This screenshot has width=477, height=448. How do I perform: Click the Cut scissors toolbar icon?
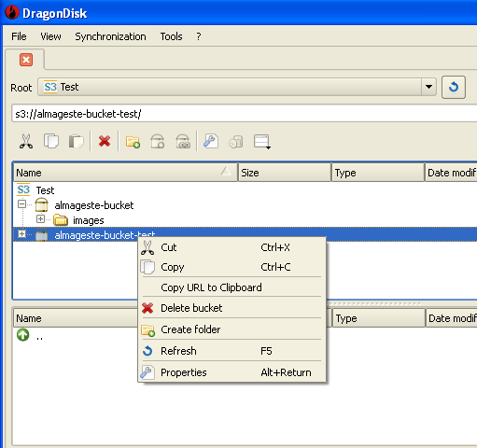coord(26,142)
